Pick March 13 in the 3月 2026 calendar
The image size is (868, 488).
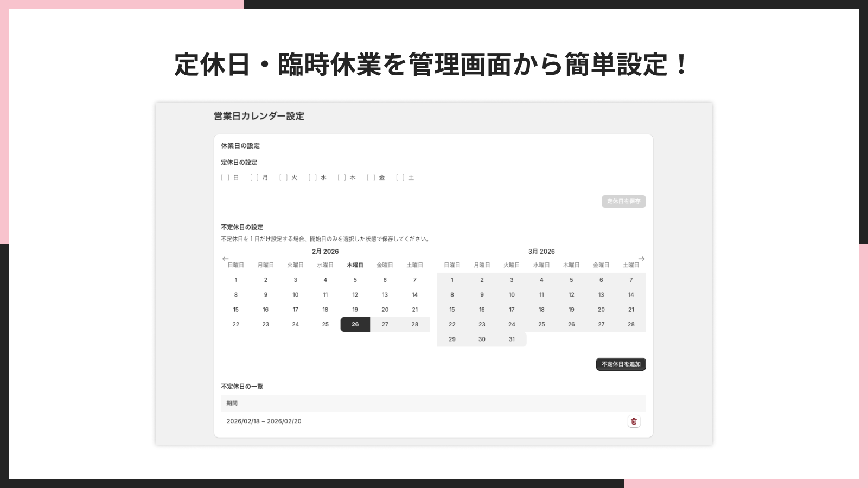pos(601,295)
